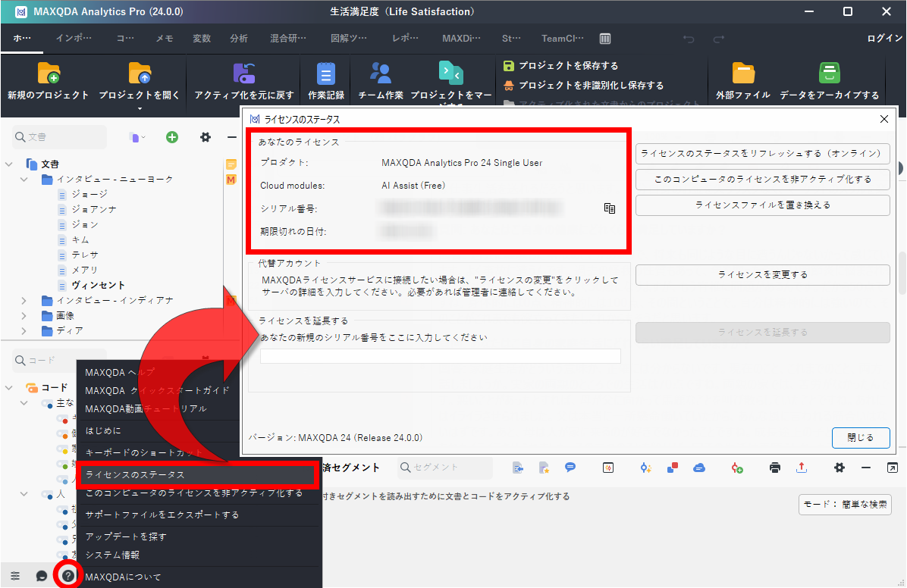Screen dimensions: 907x588
Task: Switch to the メモ tab
Action: point(165,38)
